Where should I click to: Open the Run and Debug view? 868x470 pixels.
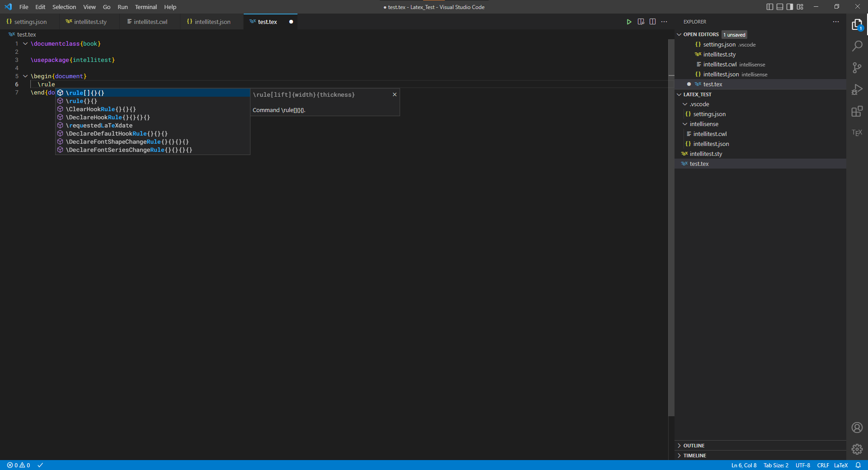coord(857,89)
